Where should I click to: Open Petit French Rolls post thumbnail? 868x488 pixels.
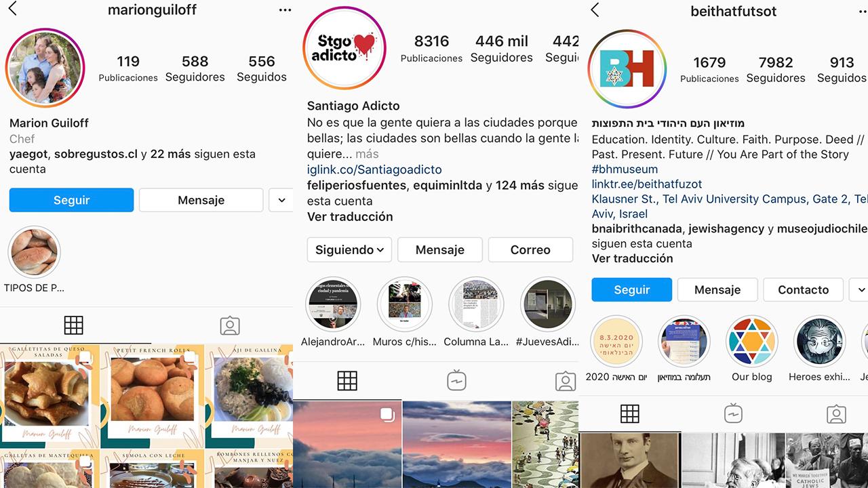(x=152, y=396)
